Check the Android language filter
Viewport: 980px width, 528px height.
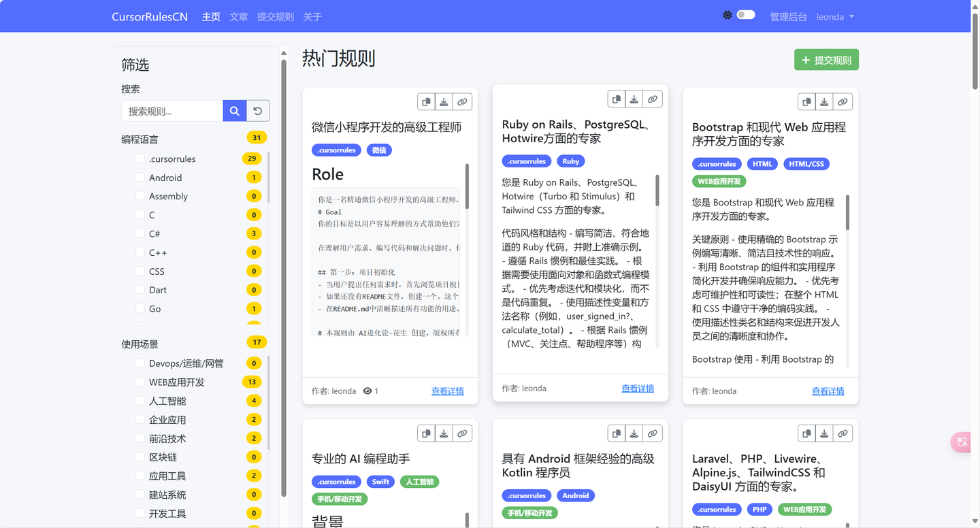click(x=140, y=178)
